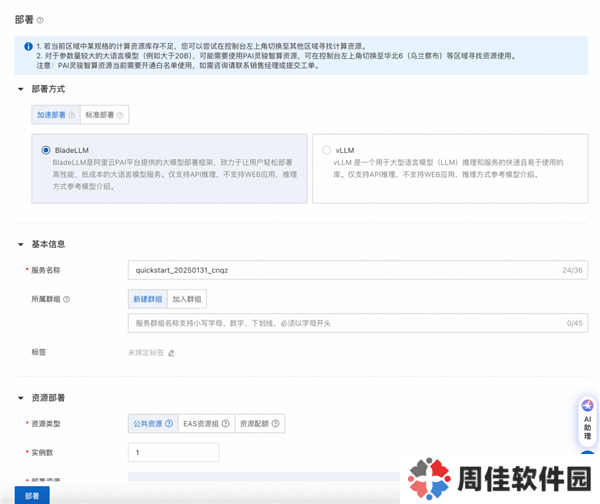Image resolution: width=600 pixels, height=504 pixels.
Task: Collapse the 部署方式 section
Action: 21,89
